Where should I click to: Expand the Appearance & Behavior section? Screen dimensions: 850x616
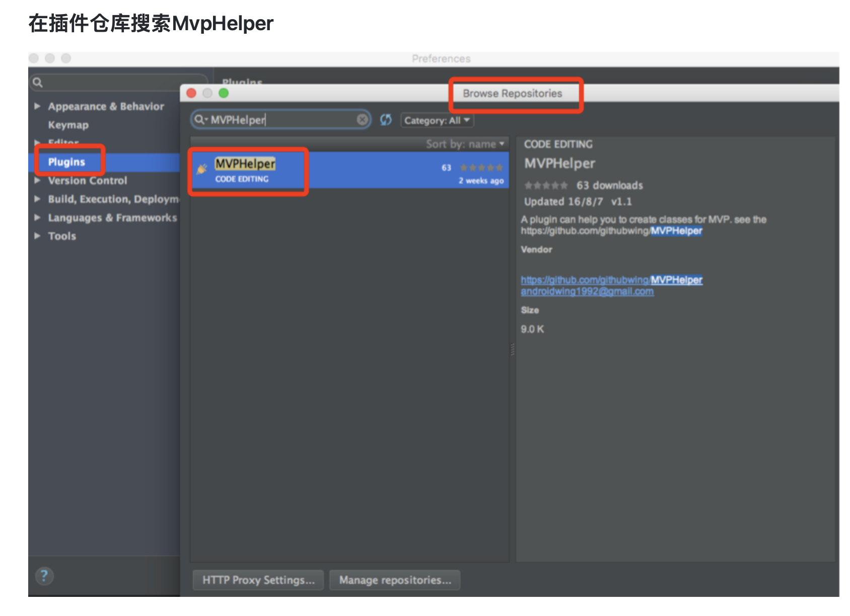pyautogui.click(x=37, y=106)
